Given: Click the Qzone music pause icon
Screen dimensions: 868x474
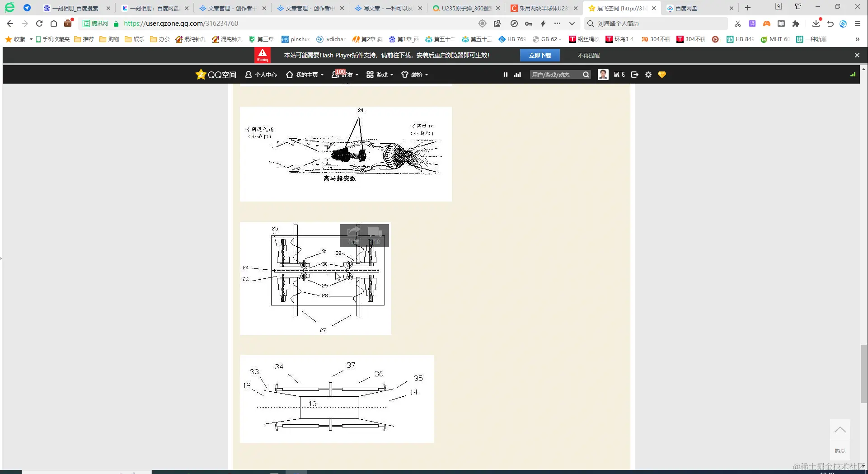Looking at the screenshot, I should pos(506,75).
